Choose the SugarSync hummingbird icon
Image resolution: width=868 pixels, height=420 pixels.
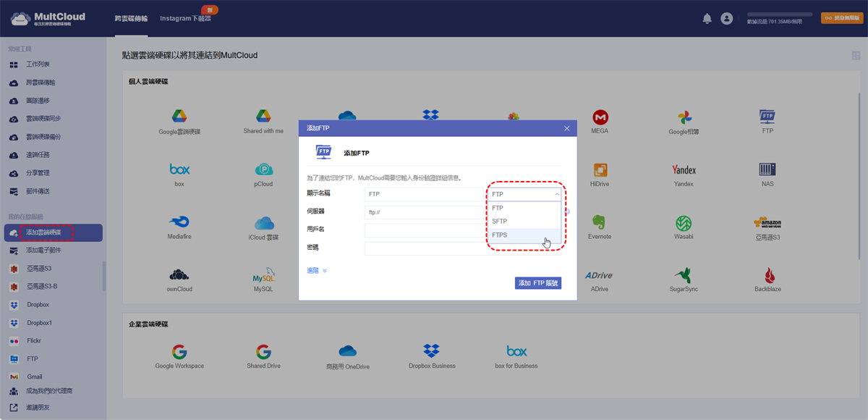(x=684, y=274)
